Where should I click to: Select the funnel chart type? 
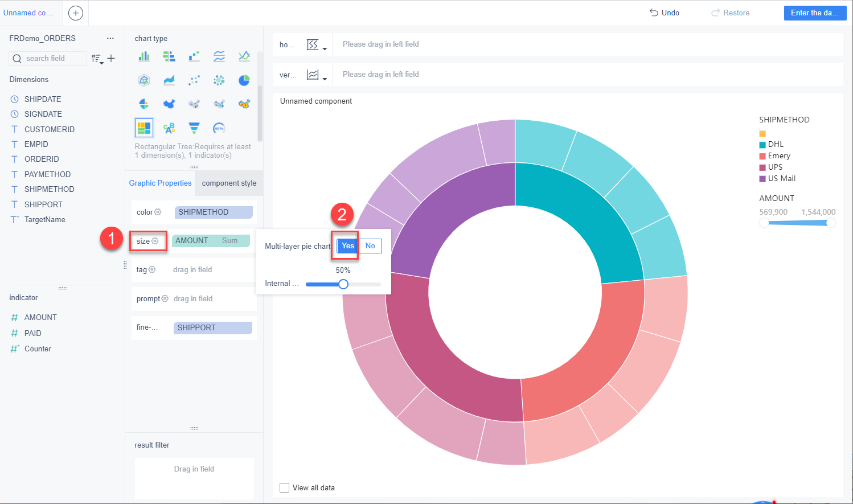194,128
